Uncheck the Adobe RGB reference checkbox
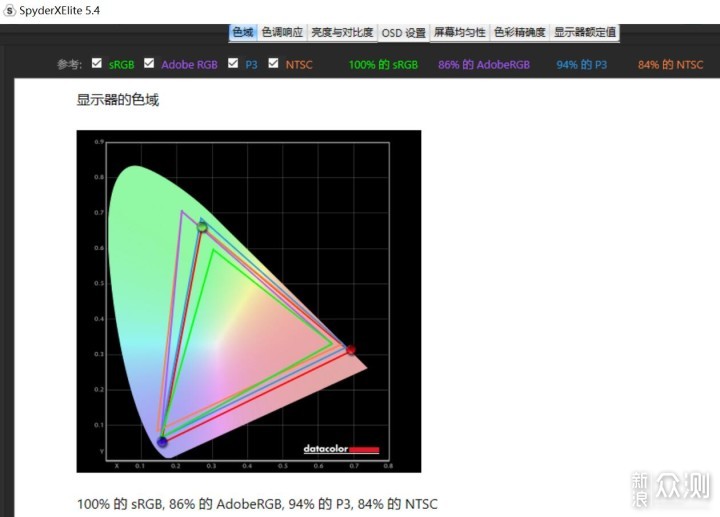Viewport: 720px width, 517px height. click(x=149, y=63)
